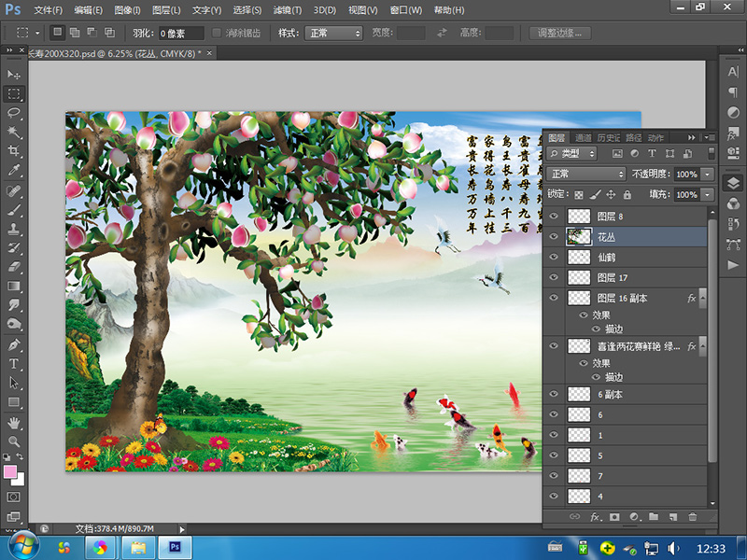Select the Move tool
The height and width of the screenshot is (560, 747).
tap(13, 75)
